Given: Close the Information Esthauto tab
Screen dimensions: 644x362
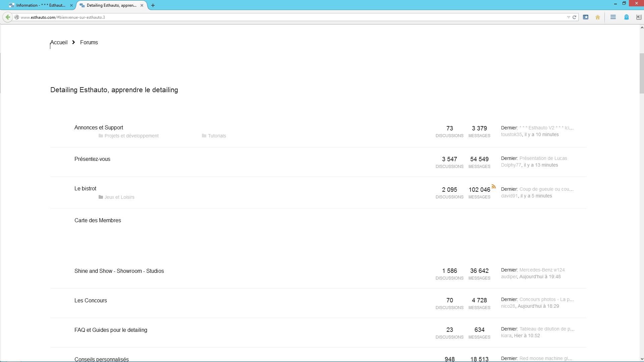Looking at the screenshot, I should pyautogui.click(x=71, y=5).
